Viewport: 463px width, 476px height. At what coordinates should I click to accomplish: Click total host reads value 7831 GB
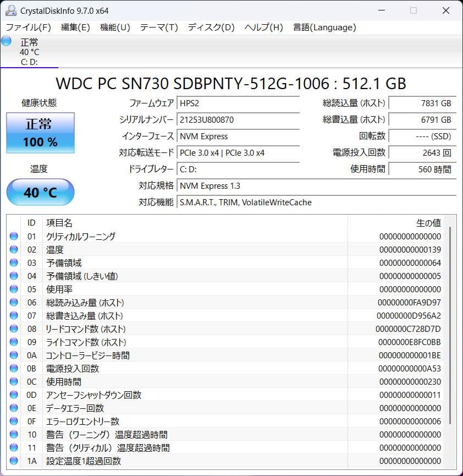click(x=422, y=103)
